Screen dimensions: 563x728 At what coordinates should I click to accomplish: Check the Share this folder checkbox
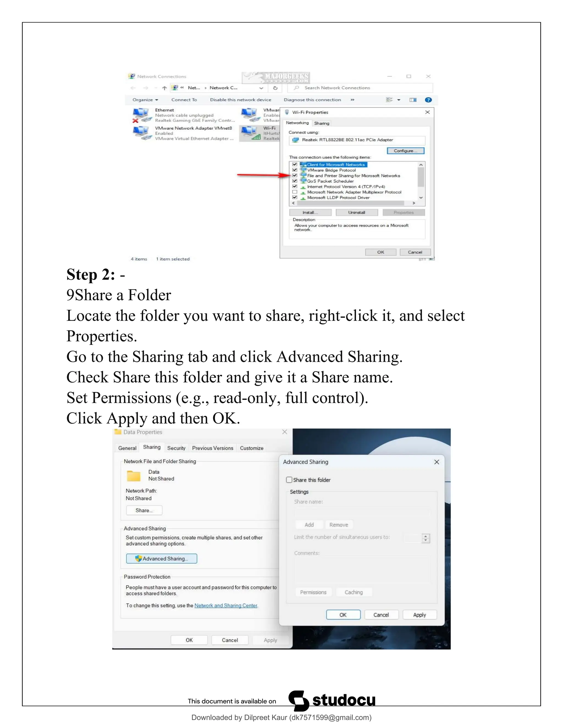pyautogui.click(x=289, y=480)
